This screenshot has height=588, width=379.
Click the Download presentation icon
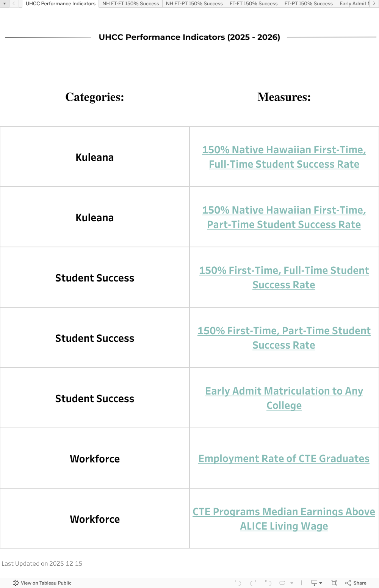pyautogui.click(x=315, y=583)
